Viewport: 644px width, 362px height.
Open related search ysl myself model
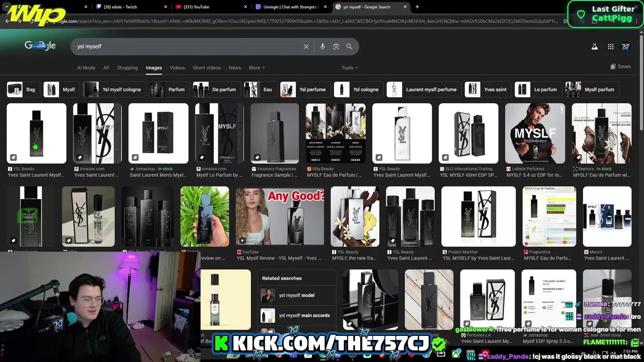pos(296,295)
